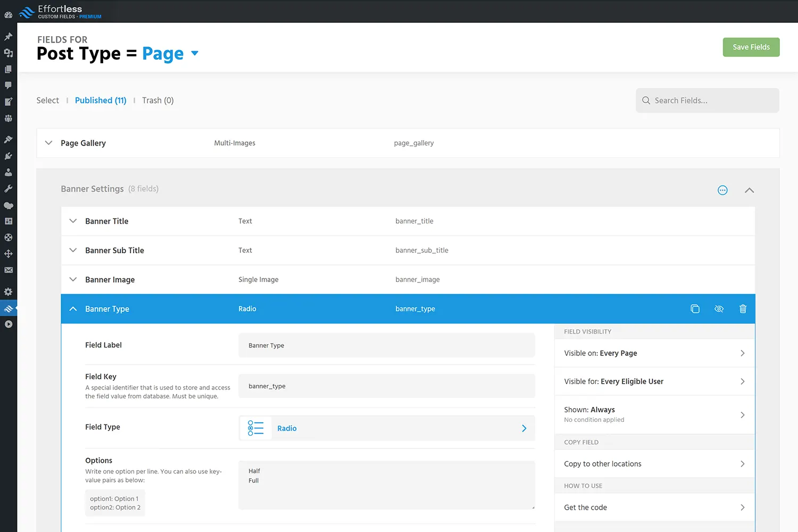Open Plugins in the admin sidebar
This screenshot has width=798, height=532.
[9, 156]
